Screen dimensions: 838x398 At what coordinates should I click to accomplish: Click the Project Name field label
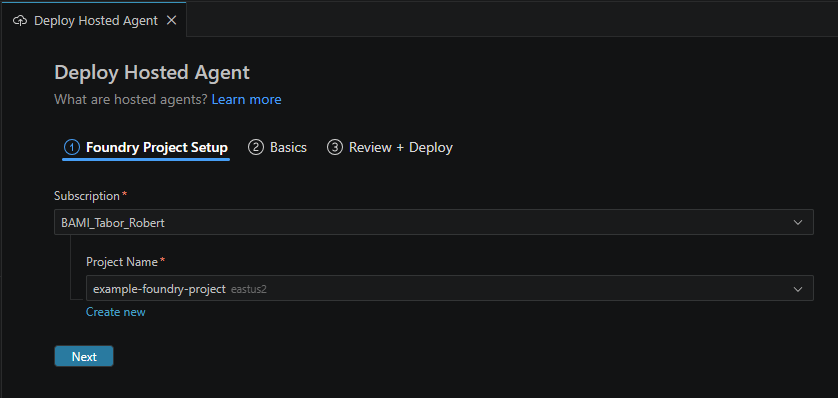pyautogui.click(x=122, y=262)
